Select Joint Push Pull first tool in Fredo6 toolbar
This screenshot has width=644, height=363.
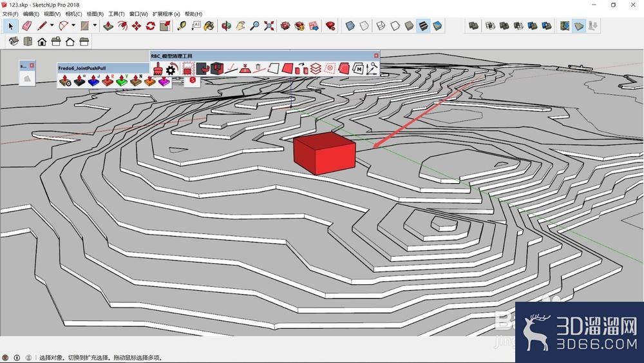[65, 81]
